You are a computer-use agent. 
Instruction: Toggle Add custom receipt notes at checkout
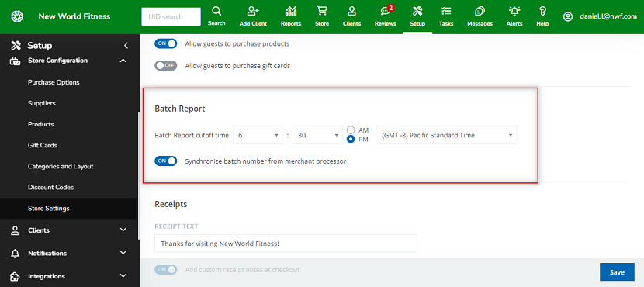[165, 270]
